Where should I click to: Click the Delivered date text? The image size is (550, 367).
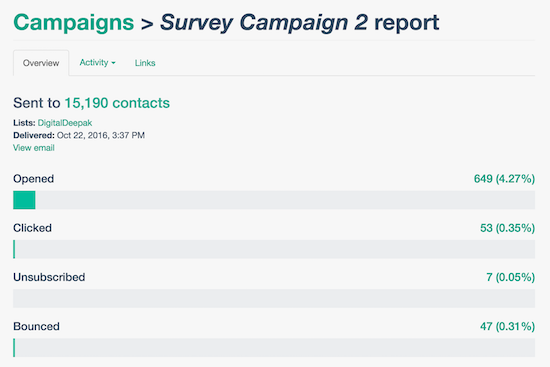[101, 135]
